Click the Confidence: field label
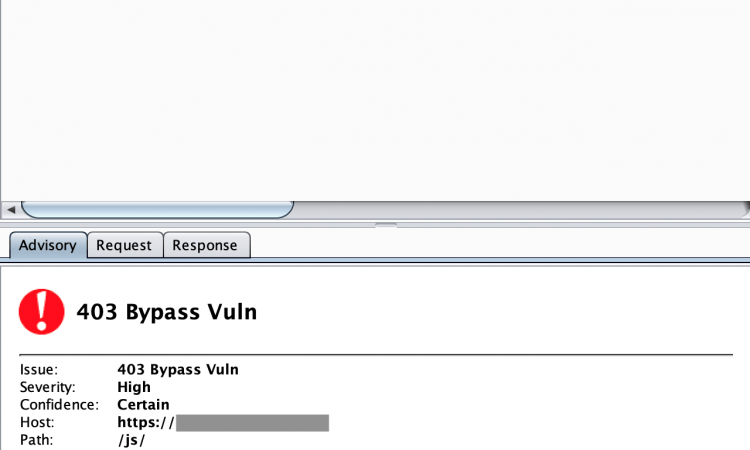The height and width of the screenshot is (450, 750). tap(59, 405)
